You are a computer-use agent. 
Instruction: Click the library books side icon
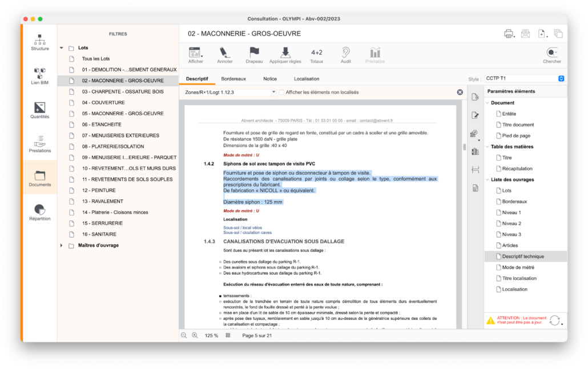475,151
